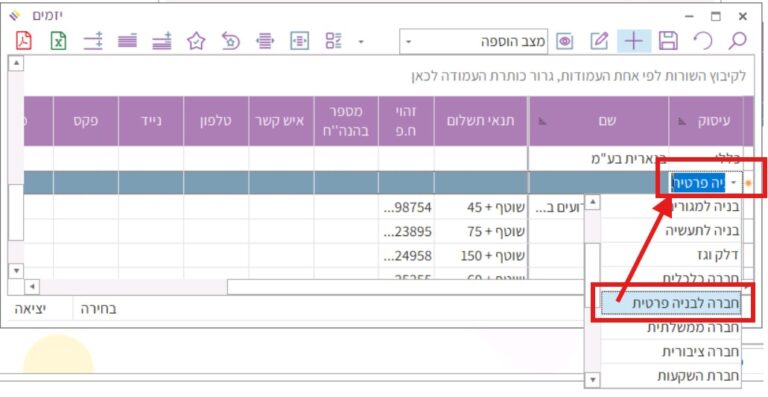Click the pencil edit icon

tap(599, 41)
